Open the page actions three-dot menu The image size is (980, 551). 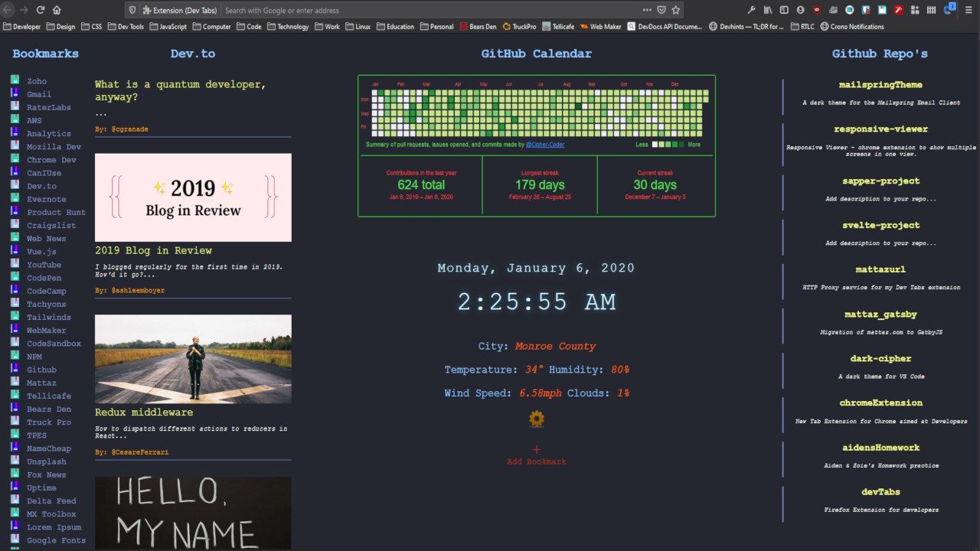(x=647, y=10)
